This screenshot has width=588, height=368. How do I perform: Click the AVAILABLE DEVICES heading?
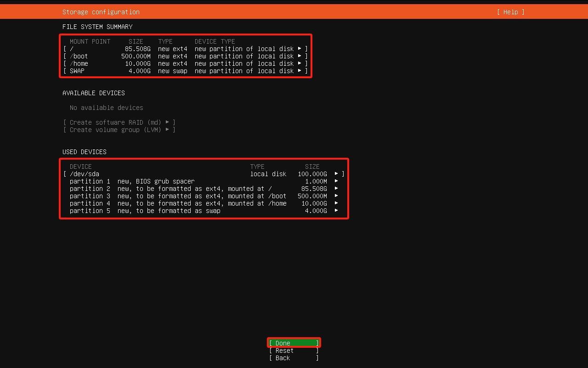click(94, 93)
